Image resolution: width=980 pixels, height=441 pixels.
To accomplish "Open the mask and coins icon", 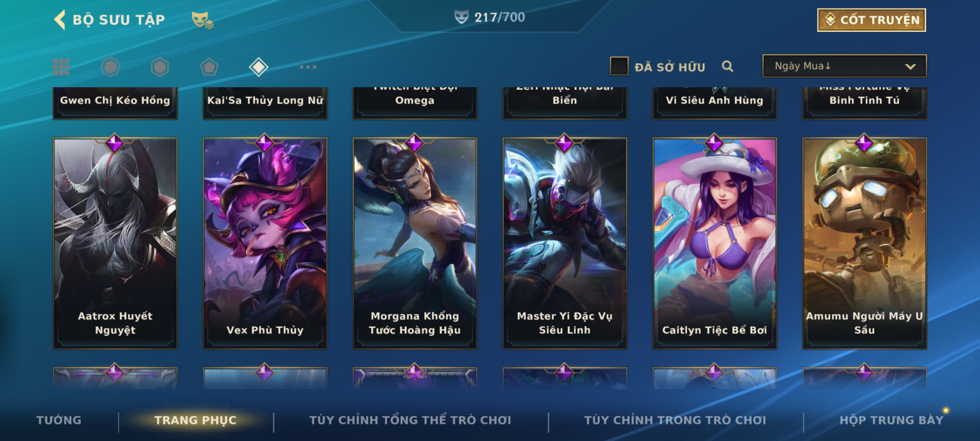I will coord(203,20).
